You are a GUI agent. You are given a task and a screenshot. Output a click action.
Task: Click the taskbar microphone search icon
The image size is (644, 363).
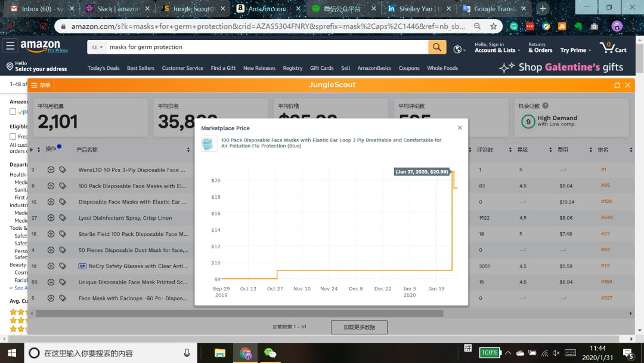(x=187, y=353)
